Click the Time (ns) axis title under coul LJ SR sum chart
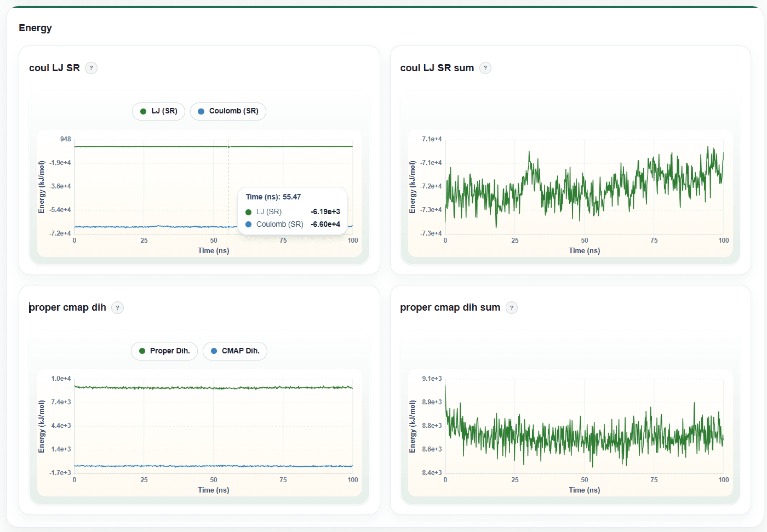The height and width of the screenshot is (532, 767). coord(585,251)
